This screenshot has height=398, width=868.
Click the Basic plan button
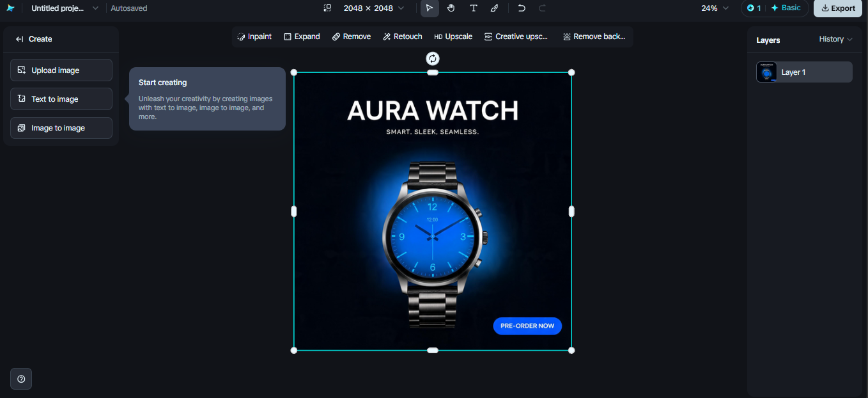[x=786, y=8]
